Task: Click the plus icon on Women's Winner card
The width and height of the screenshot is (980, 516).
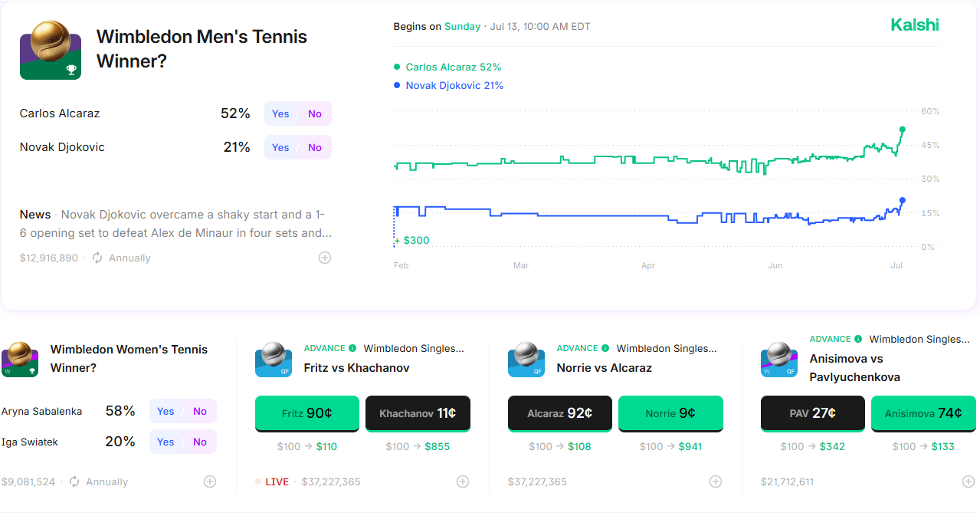Action: click(x=210, y=481)
